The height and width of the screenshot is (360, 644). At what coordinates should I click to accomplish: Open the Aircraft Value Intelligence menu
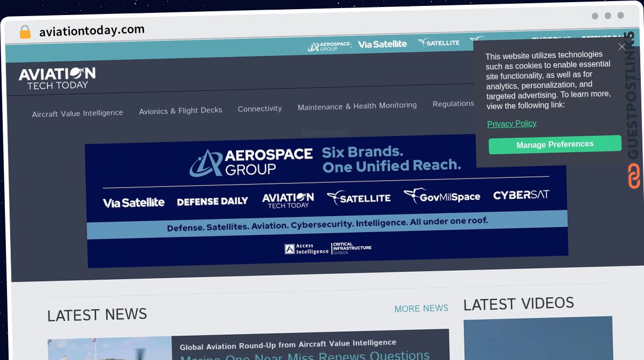coord(77,113)
